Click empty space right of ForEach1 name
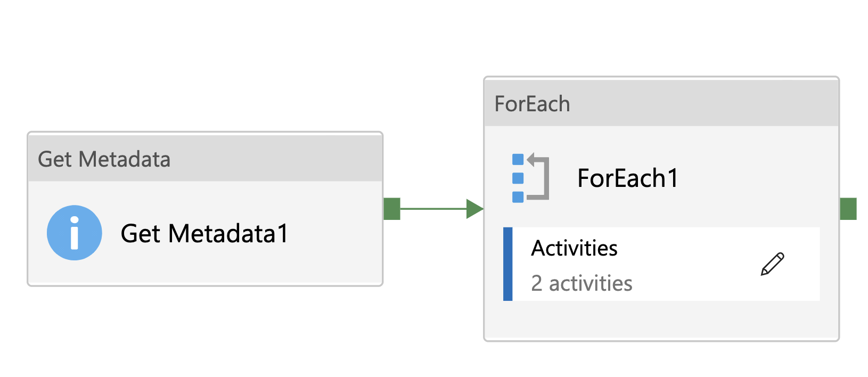Image resolution: width=868 pixels, height=377 pixels. click(x=756, y=178)
